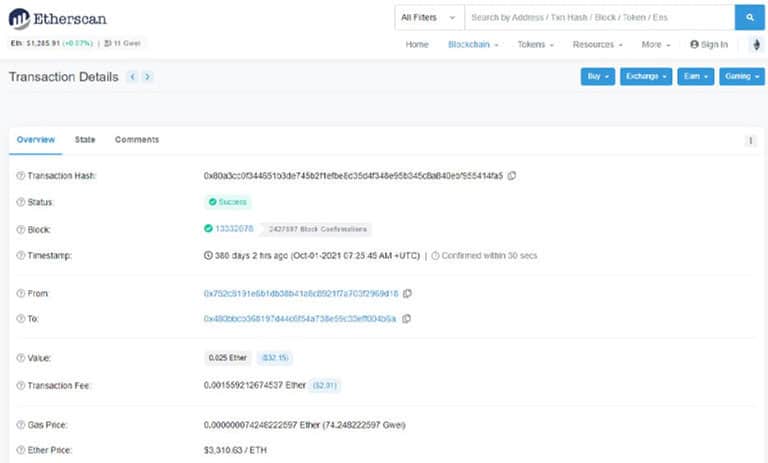
Task: Open the All Filters dropdown
Action: 429,18
